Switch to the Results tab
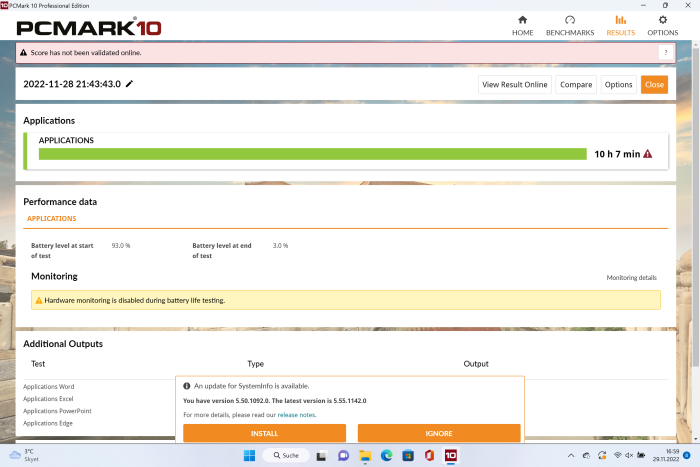 point(620,25)
